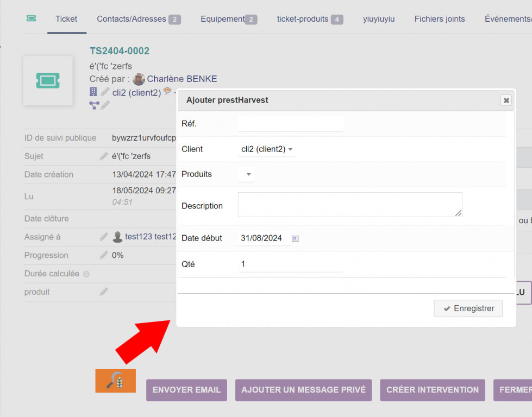Click the assigned user avatar icon
Screen dimensions: 532x417
point(117,237)
